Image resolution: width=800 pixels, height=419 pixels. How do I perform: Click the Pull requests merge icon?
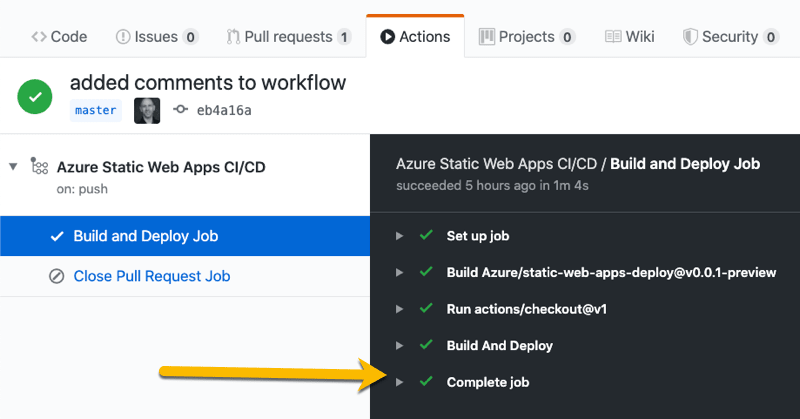[233, 37]
